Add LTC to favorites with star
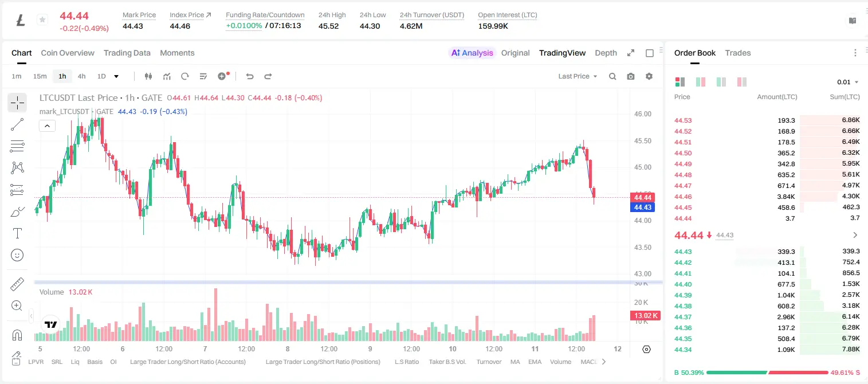The width and height of the screenshot is (868, 384). coord(42,20)
